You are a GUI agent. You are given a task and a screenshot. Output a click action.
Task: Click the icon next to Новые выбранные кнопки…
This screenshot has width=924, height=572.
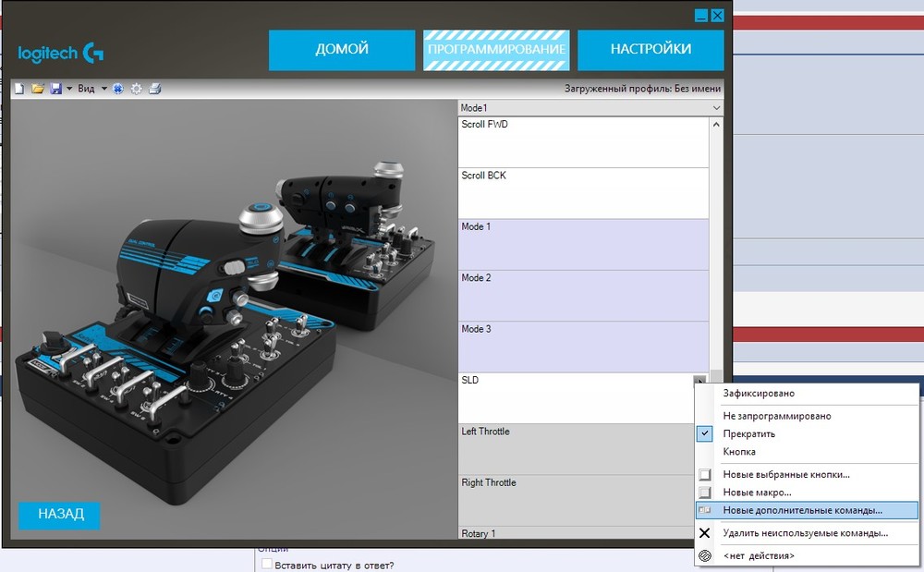point(705,475)
